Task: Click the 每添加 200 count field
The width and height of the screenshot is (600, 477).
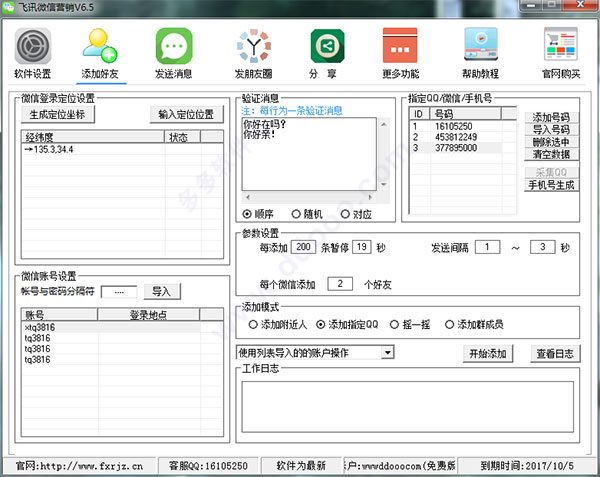Action: coord(303,247)
